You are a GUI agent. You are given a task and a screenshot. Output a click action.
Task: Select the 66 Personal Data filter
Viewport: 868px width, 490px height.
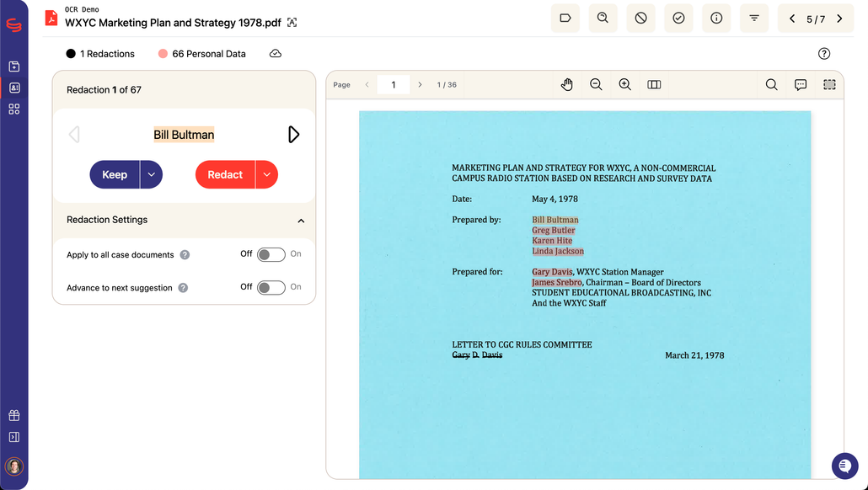click(x=202, y=54)
